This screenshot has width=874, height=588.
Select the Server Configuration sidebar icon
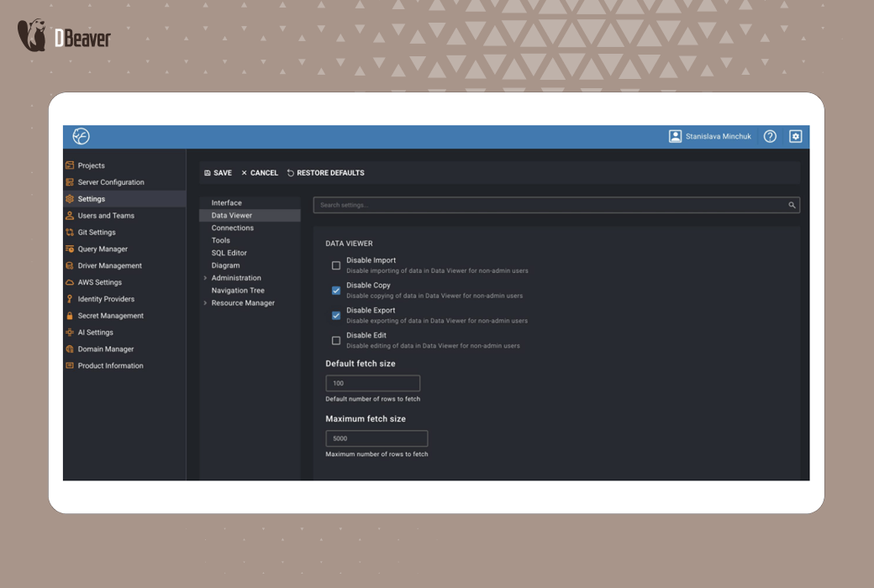click(x=70, y=181)
